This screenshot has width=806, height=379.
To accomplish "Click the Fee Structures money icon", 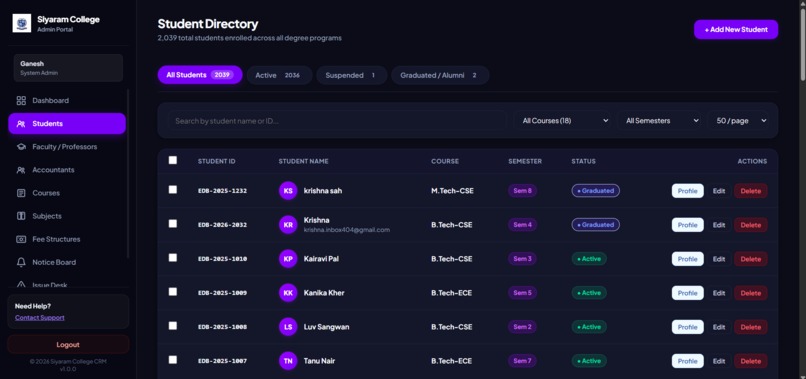I will click(21, 239).
